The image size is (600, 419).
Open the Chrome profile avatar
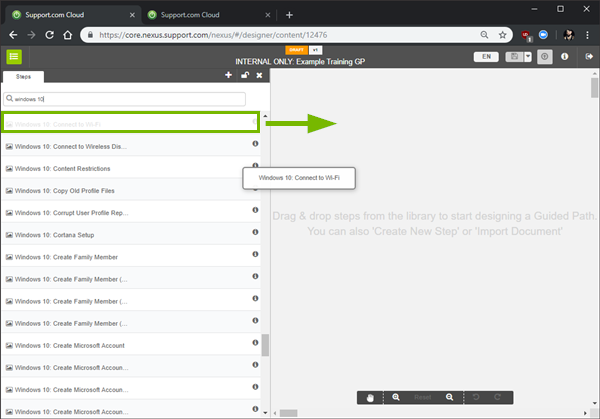(x=569, y=35)
